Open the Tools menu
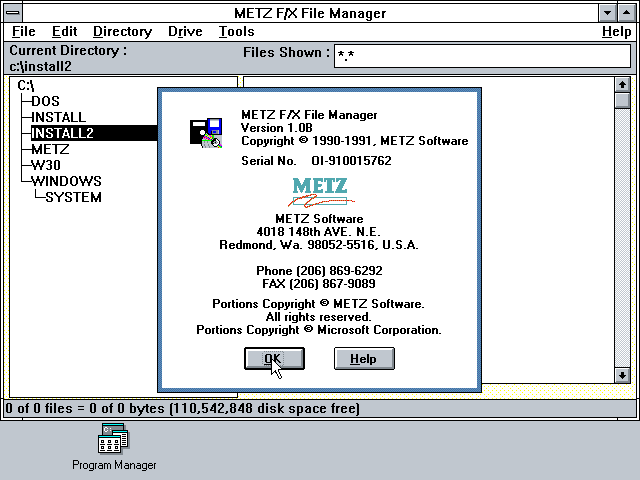The image size is (640, 480). (x=236, y=31)
